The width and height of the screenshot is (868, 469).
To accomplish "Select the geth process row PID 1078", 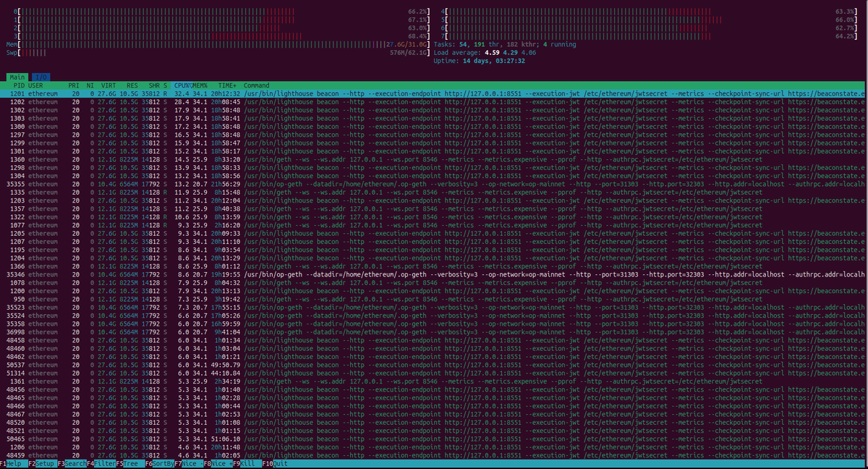I will pyautogui.click(x=434, y=282).
